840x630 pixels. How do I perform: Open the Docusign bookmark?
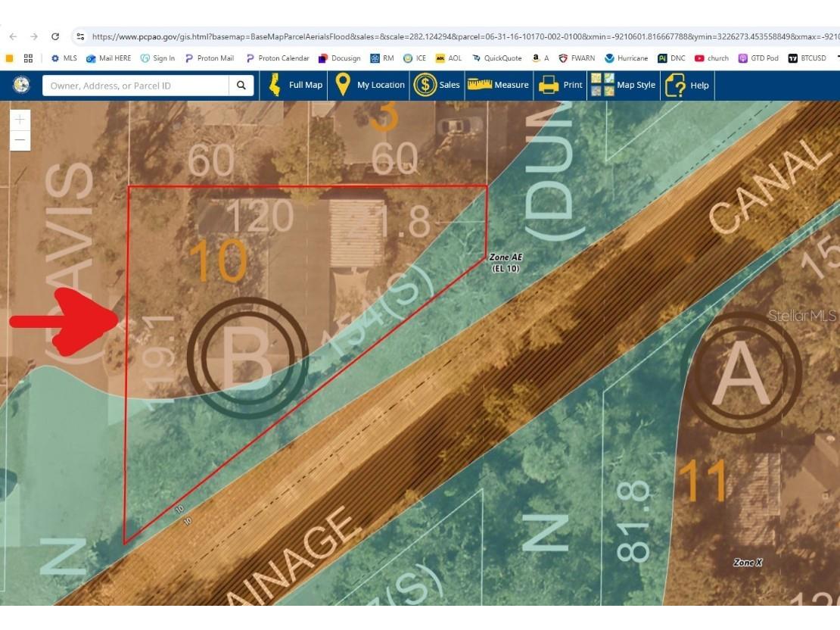point(339,58)
